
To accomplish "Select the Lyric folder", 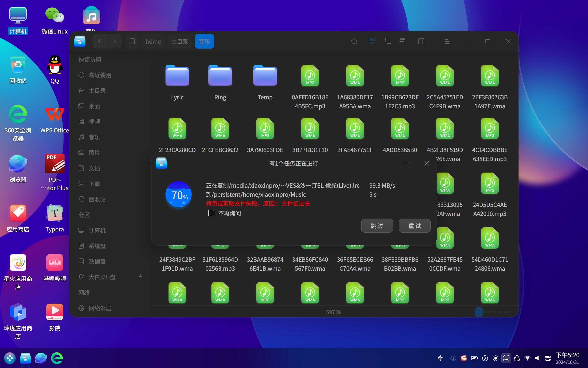I will pyautogui.click(x=177, y=83).
